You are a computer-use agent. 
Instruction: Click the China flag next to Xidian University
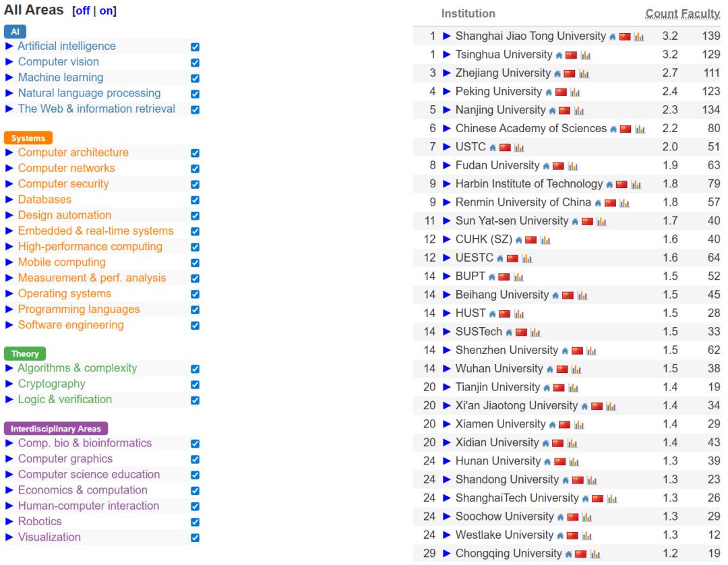pyautogui.click(x=557, y=444)
